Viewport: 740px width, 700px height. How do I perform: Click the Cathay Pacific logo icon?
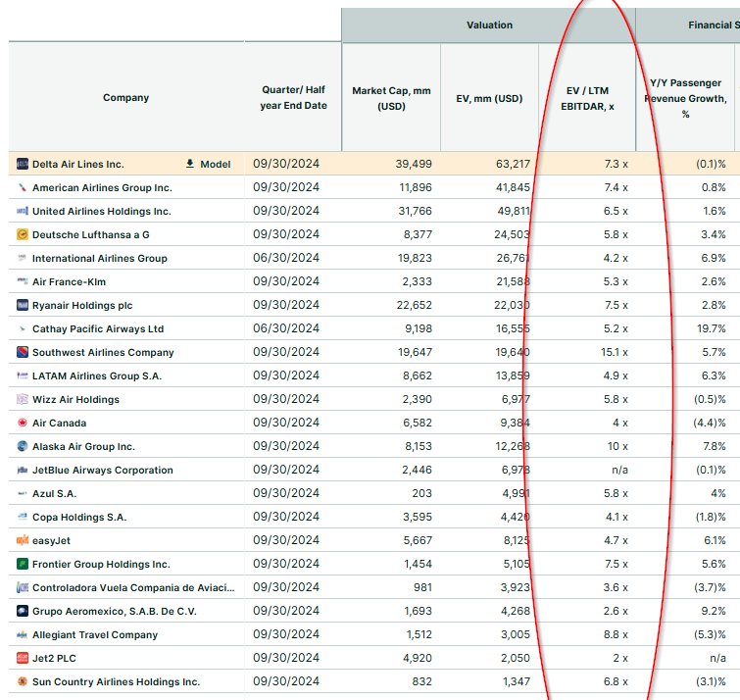click(23, 328)
